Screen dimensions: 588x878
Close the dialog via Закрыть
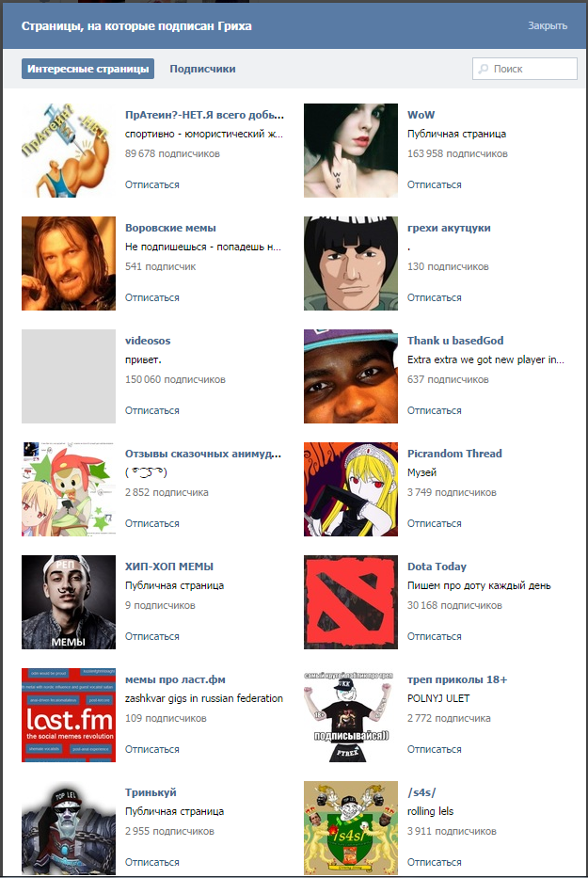tap(548, 25)
